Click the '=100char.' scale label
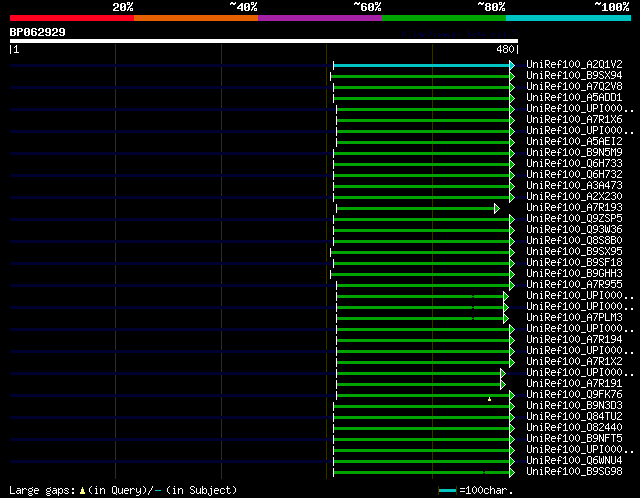The image size is (640, 498). [486, 490]
